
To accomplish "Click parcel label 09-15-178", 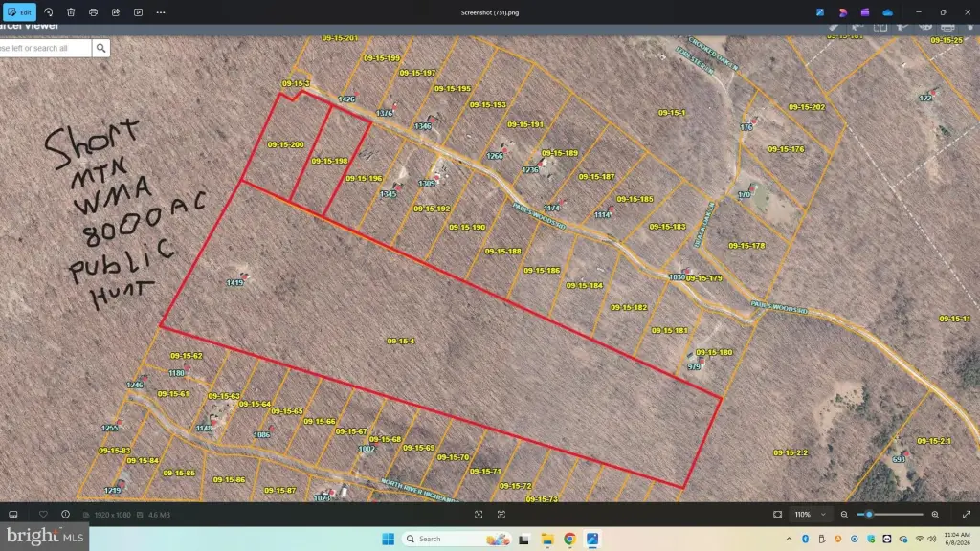I will (x=746, y=246).
